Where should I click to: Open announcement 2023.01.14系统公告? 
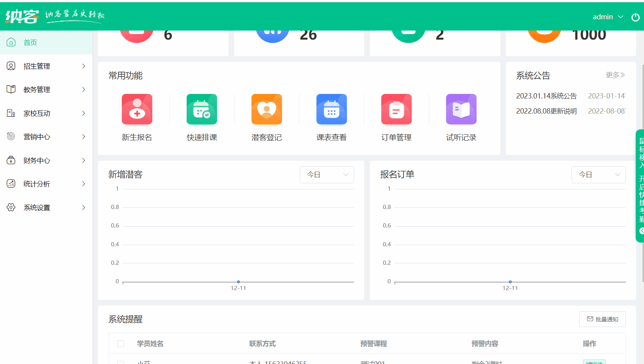(x=546, y=95)
